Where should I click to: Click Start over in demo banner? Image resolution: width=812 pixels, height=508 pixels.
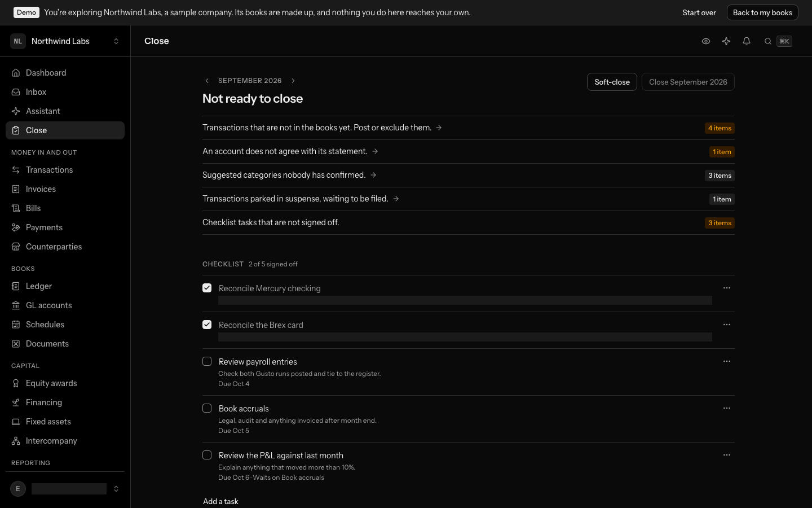coord(699,12)
